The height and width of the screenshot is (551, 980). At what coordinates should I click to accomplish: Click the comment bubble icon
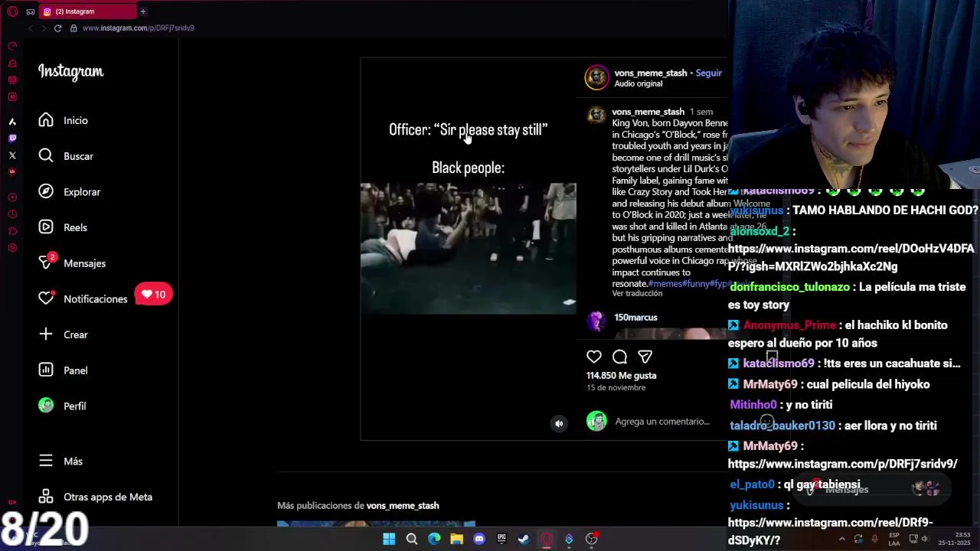(619, 357)
